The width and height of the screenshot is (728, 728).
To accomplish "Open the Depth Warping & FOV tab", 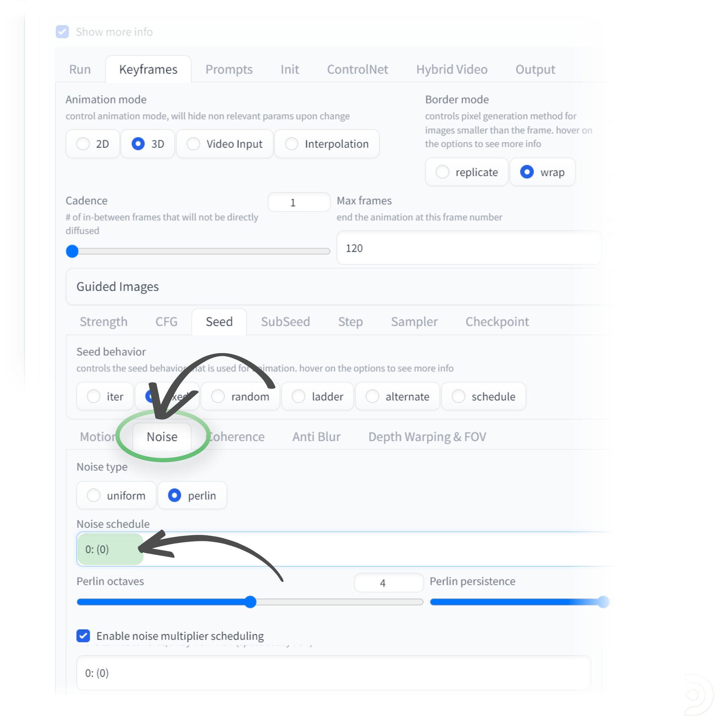I will (427, 436).
